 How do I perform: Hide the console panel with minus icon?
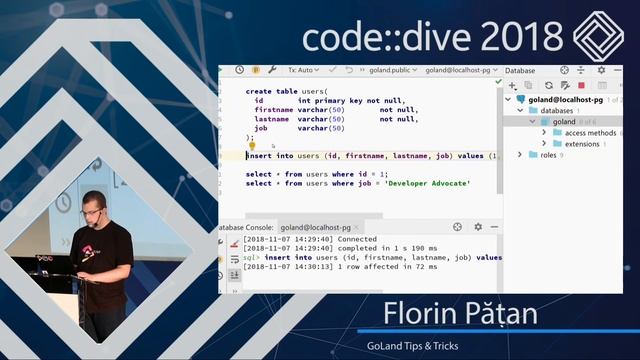494,227
